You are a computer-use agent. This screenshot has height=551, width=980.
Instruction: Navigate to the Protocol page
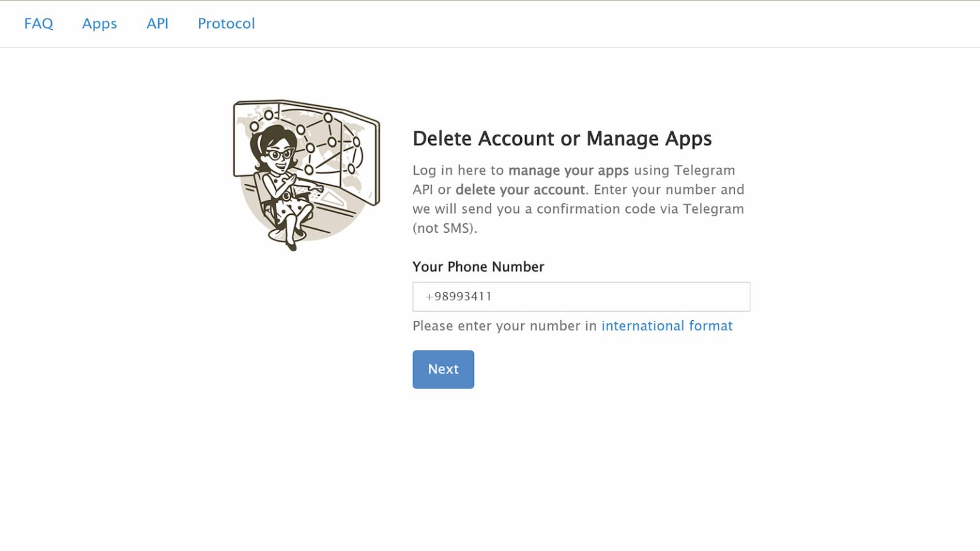pyautogui.click(x=226, y=24)
